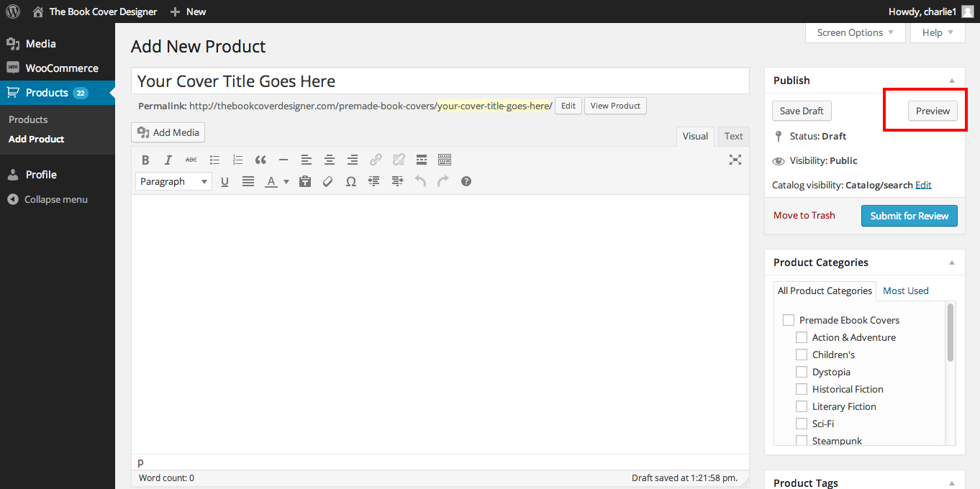Image resolution: width=980 pixels, height=489 pixels.
Task: Collapse the Product Tags panel
Action: [x=952, y=483]
